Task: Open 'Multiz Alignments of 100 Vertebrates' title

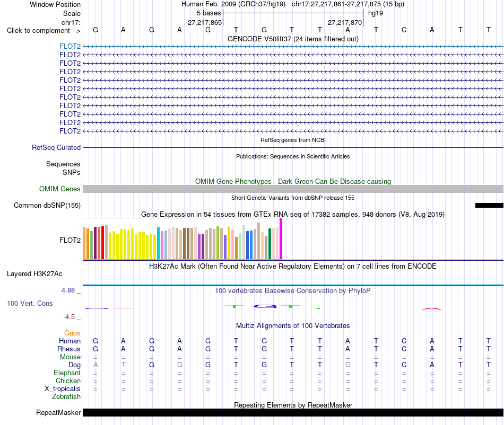Action: coord(293,326)
